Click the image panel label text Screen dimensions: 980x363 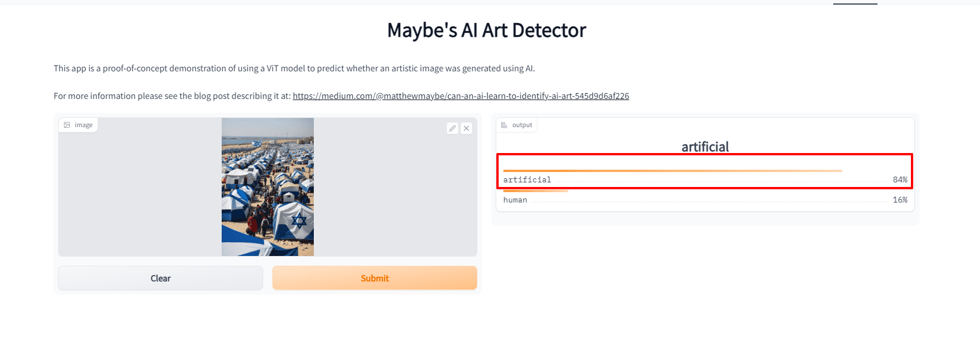[83, 125]
